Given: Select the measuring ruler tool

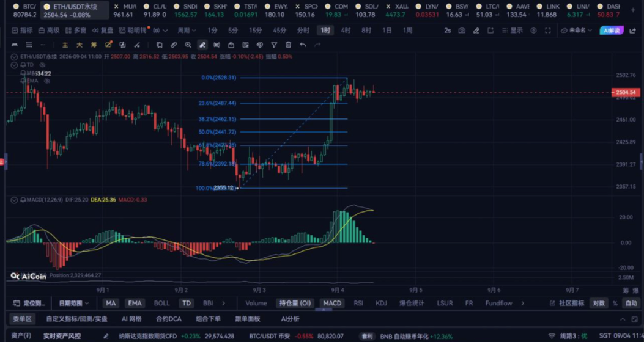Looking at the screenshot, I should click(174, 45).
